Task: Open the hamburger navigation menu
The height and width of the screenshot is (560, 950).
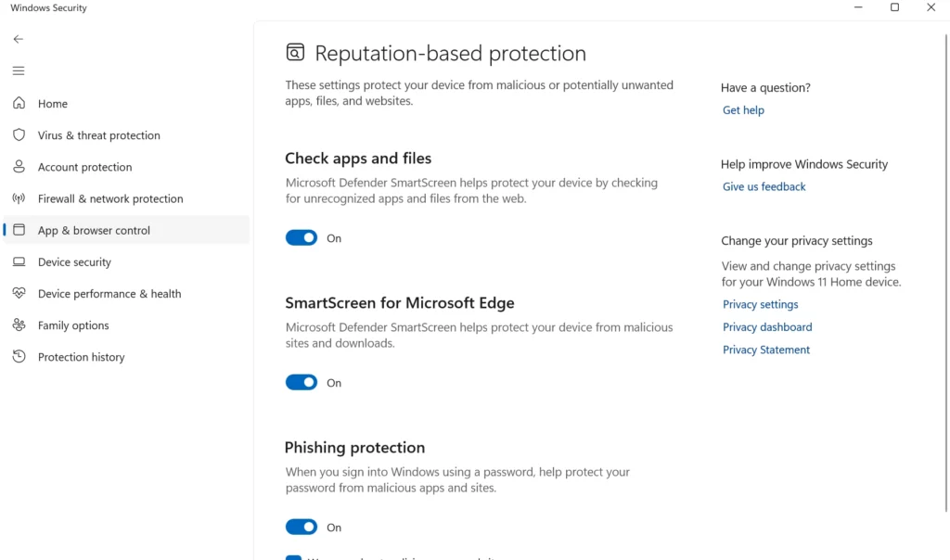Action: coord(19,70)
